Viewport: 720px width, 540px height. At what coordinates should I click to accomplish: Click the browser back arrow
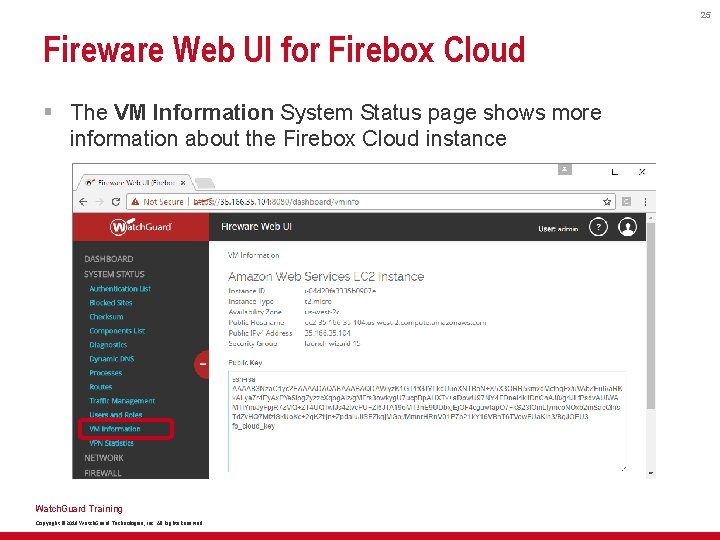pos(83,202)
